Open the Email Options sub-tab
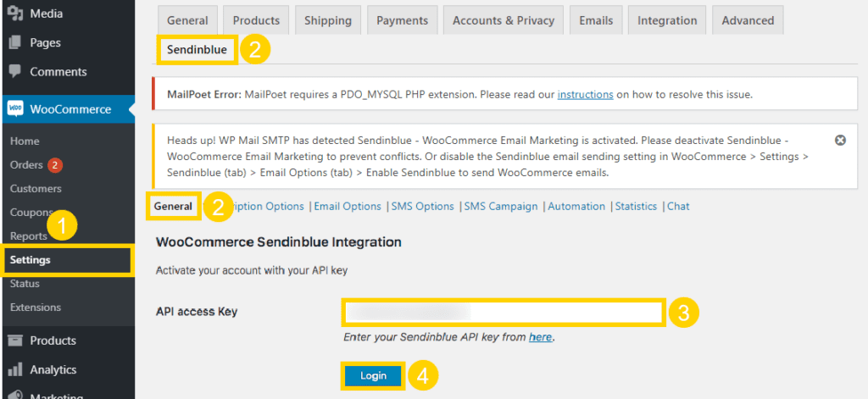 click(x=348, y=207)
